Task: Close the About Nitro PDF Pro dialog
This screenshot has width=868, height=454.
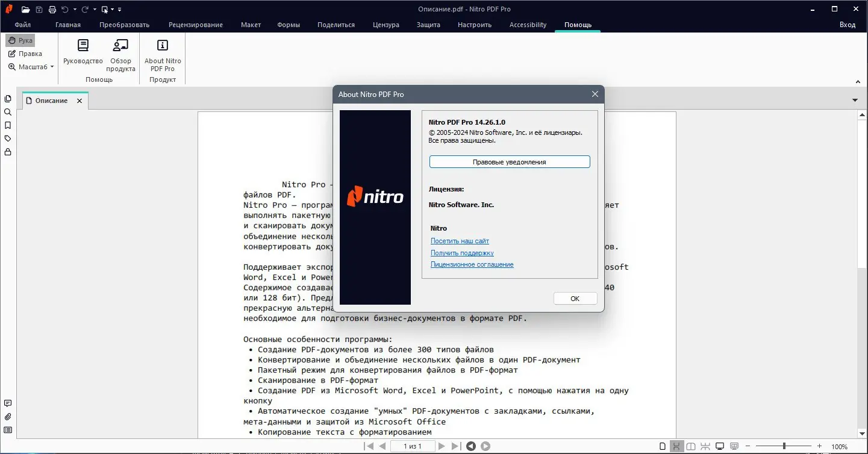Action: click(x=595, y=94)
